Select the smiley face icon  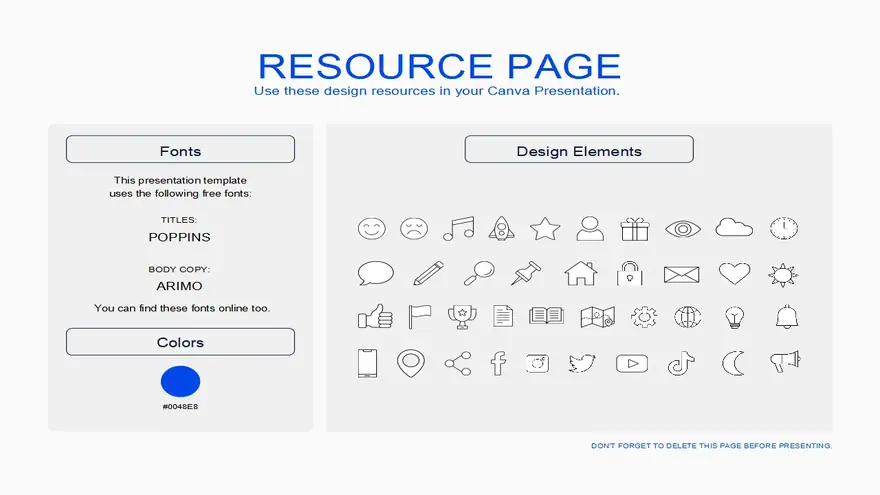[x=372, y=229]
